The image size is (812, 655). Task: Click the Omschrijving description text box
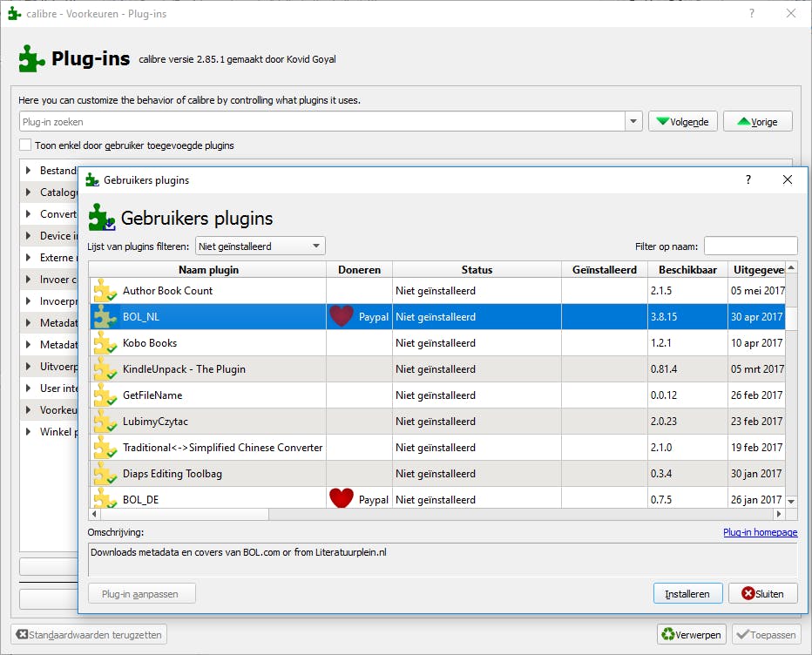pyautogui.click(x=443, y=559)
